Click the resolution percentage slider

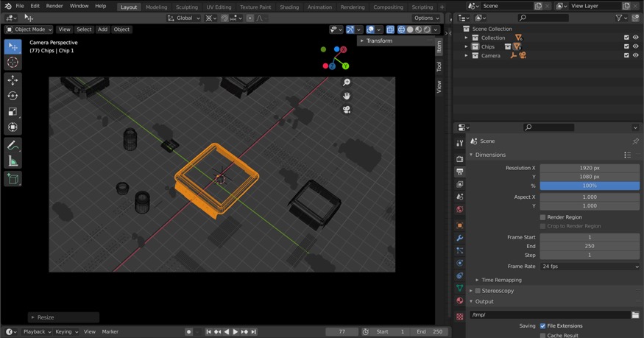[590, 186]
